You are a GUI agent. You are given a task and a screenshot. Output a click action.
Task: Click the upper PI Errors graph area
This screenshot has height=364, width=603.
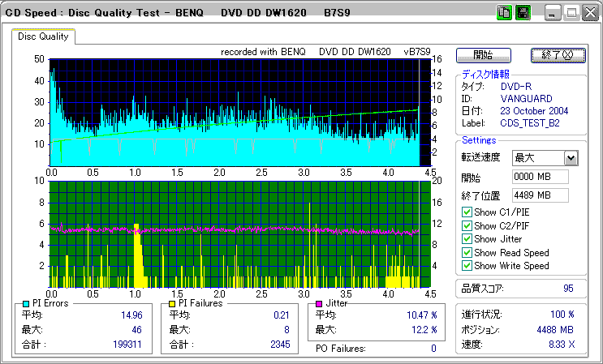coord(235,112)
